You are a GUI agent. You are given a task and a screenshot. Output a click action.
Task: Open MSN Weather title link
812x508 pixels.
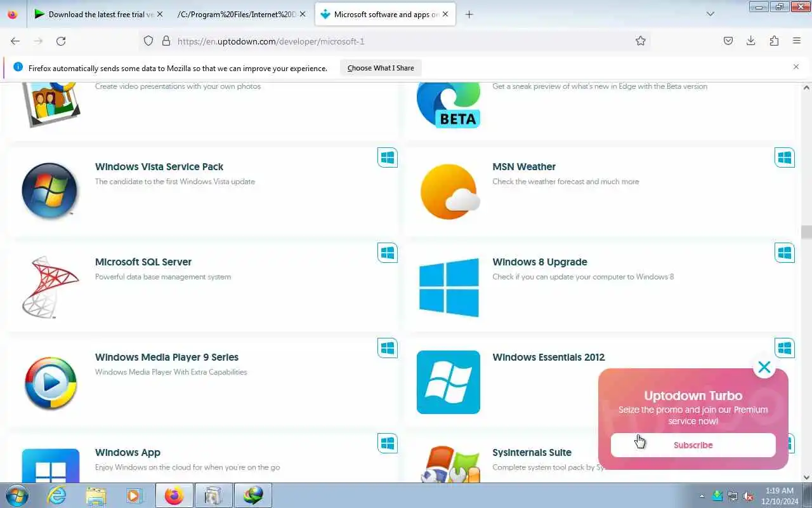(x=524, y=166)
